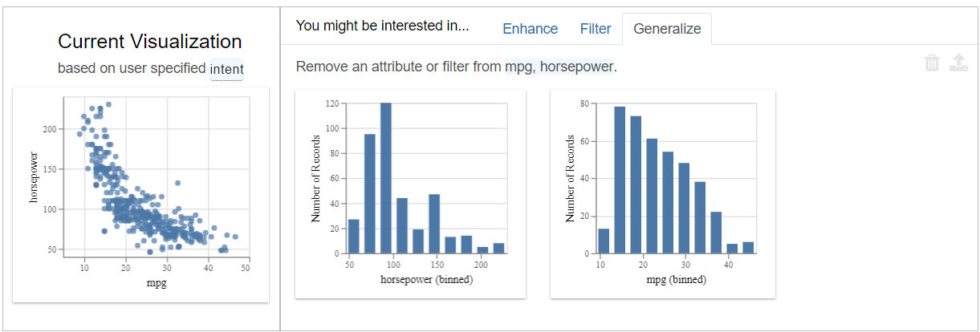Select the mpg vs horsepower scatterplot
Screen dimensions: 980x332
click(x=140, y=194)
